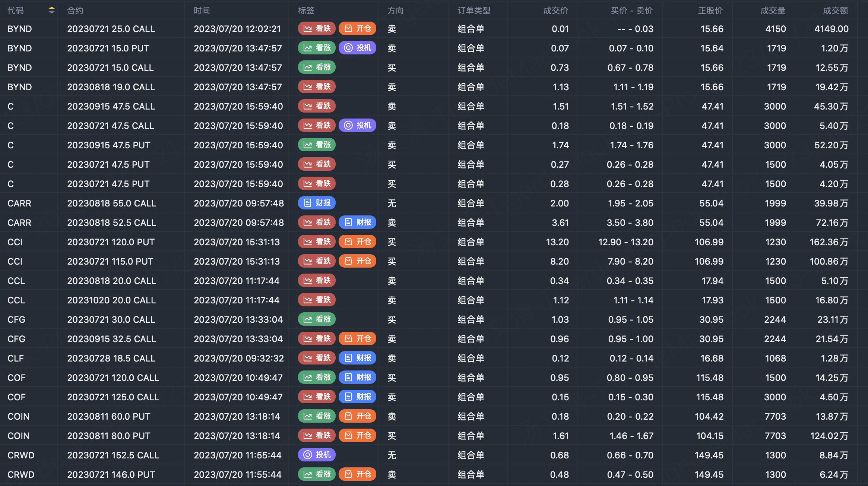Click the 财报 tag on CARR 55.0 CALL row
Viewport: 868px width, 486px height.
click(x=317, y=203)
